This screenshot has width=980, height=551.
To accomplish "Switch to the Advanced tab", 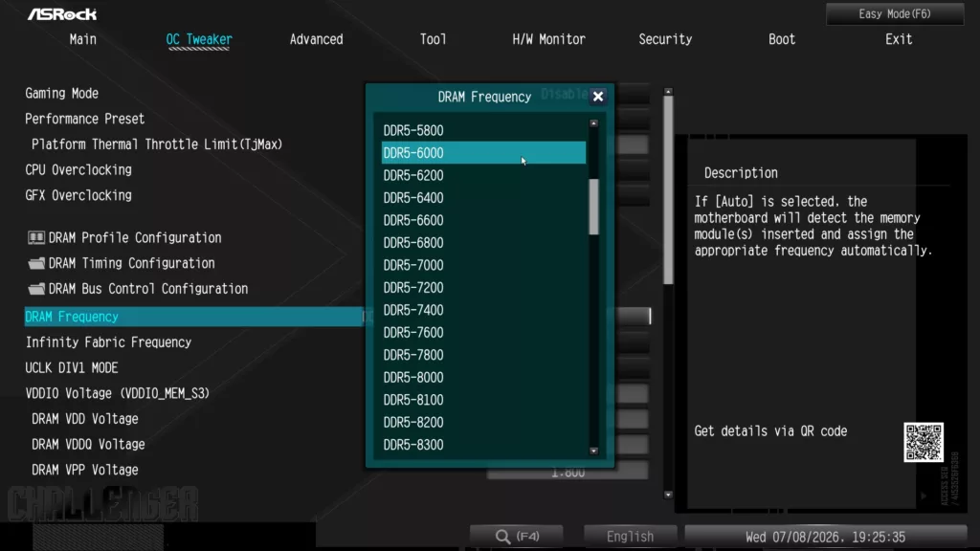I will (x=316, y=39).
